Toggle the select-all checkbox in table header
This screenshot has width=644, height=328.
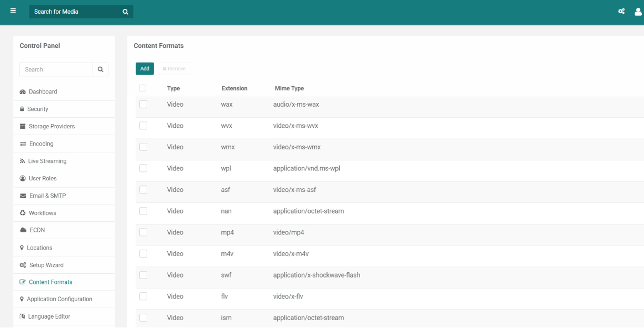click(142, 88)
